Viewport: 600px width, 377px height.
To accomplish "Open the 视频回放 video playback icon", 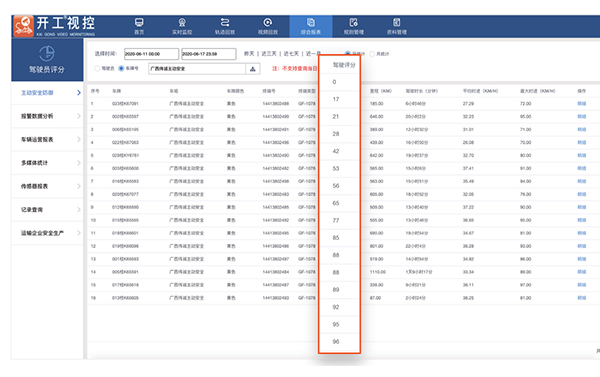I will click(x=268, y=22).
